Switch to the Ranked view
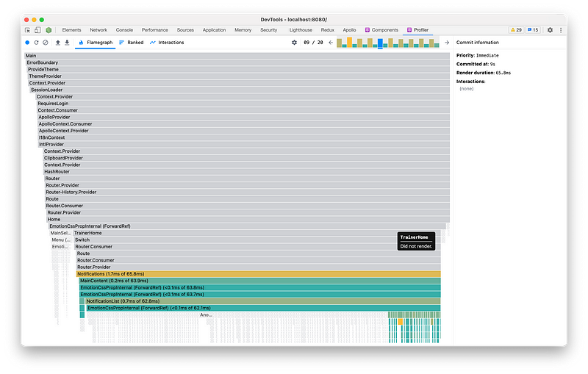The width and height of the screenshot is (588, 374). (131, 43)
